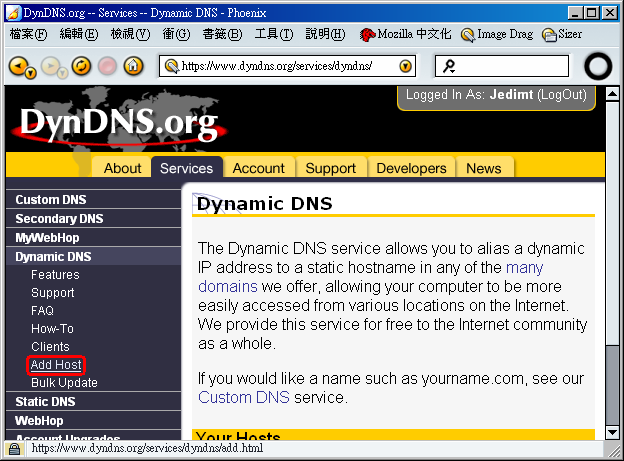
Task: Select the Services tab
Action: [186, 168]
